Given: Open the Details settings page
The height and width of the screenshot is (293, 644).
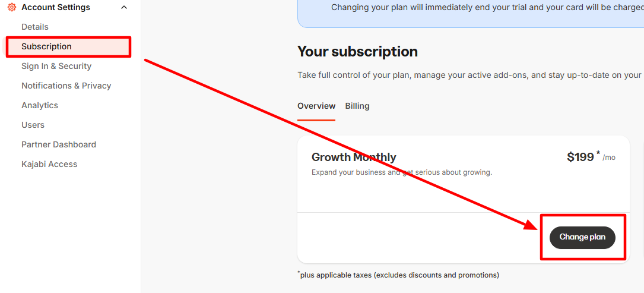Looking at the screenshot, I should [35, 27].
